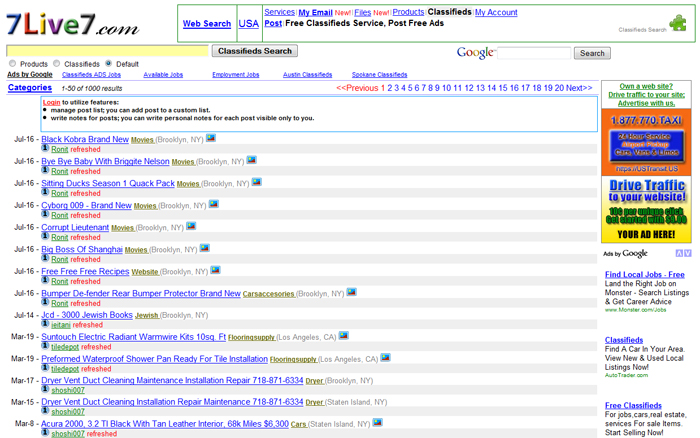Open image icon for Sitting Ducks Season 1 Quack Pack

click(257, 182)
